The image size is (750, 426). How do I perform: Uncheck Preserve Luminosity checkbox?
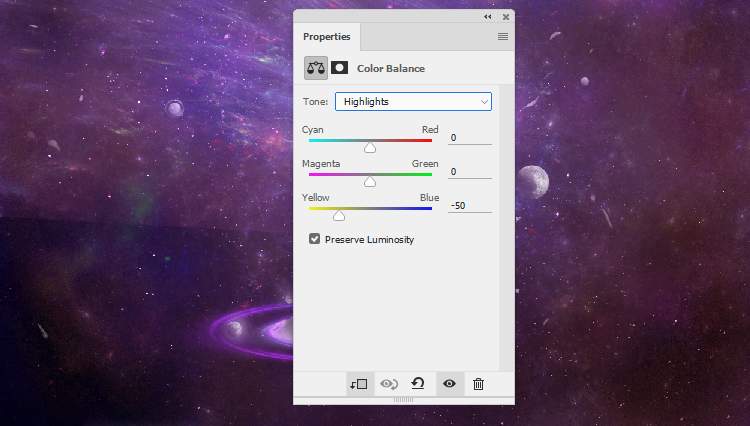coord(315,239)
